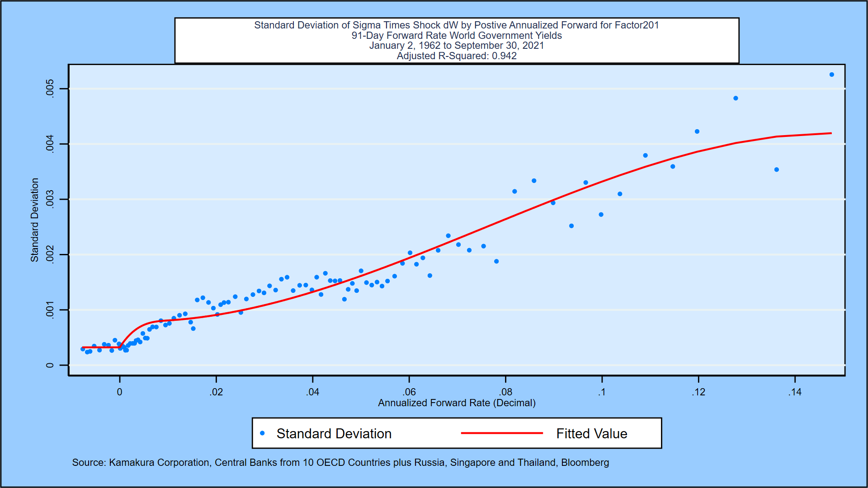Click the .02 x-axis tick label

216,392
